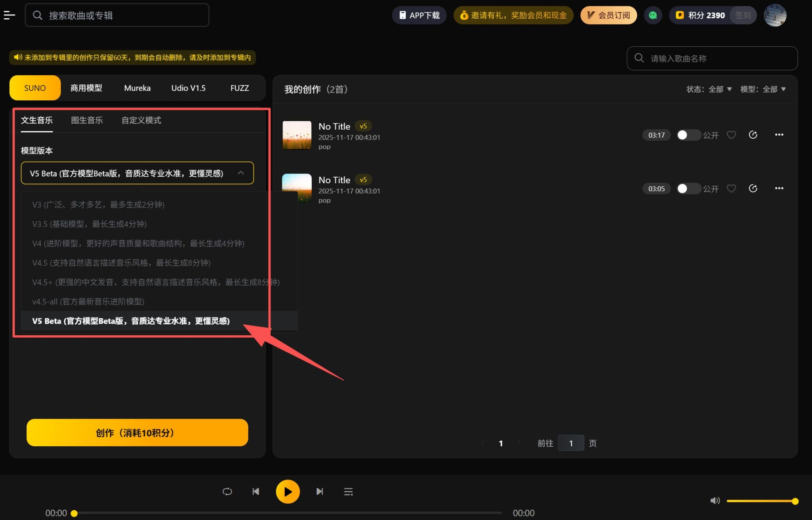The height and width of the screenshot is (520, 812).
Task: Favorite the first No Title song with heart icon
Action: pyautogui.click(x=732, y=135)
